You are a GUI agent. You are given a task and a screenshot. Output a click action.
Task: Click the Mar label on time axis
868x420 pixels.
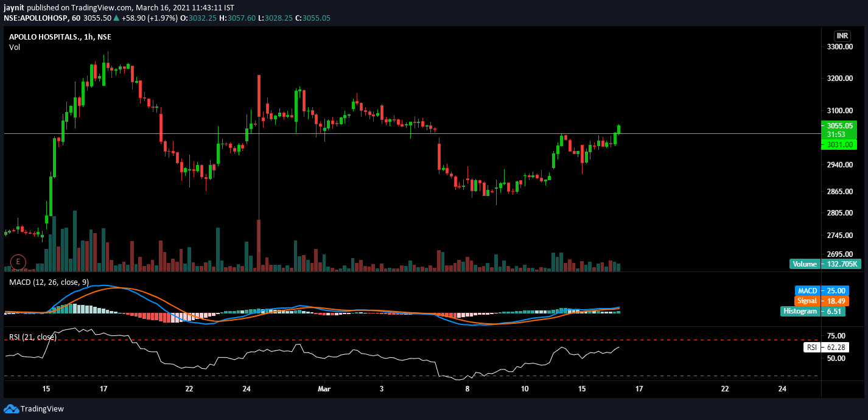[x=324, y=388]
